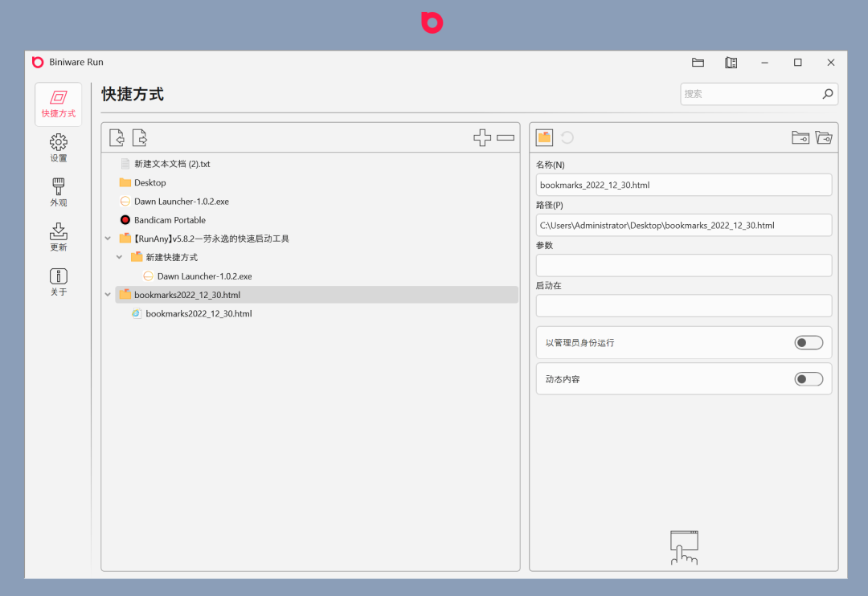868x596 pixels.
Task: Toggle 以管理员身份运行 switch
Action: tap(809, 342)
